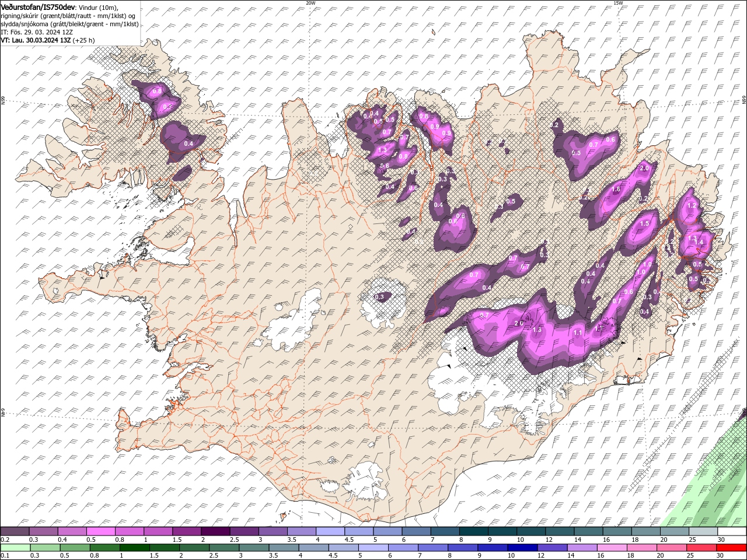Select the 0.2 swatch in the upper legend
The image size is (747, 560).
point(15,531)
